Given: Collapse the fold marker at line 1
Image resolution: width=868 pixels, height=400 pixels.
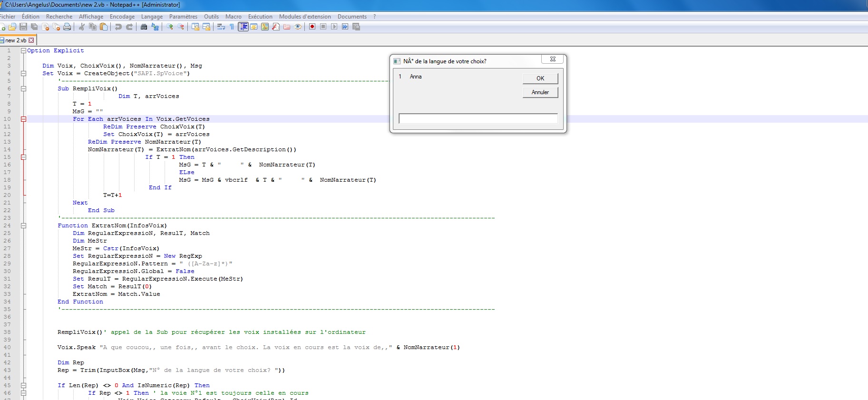Looking at the screenshot, I should pyautogui.click(x=23, y=50).
